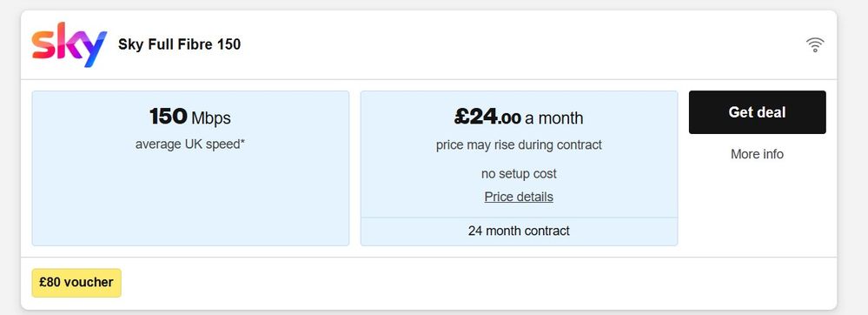The image size is (868, 315).
Task: Click the no setup cost text
Action: coord(519,173)
